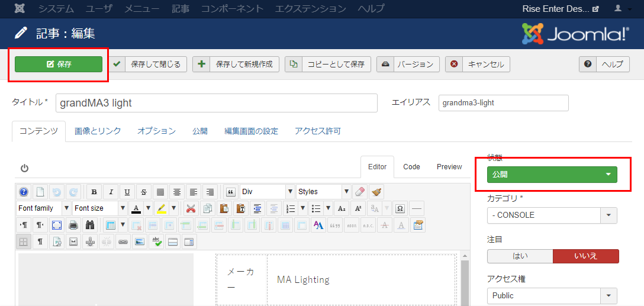Click the editor vertical scrollbar
The image size is (644, 306).
tap(465, 284)
